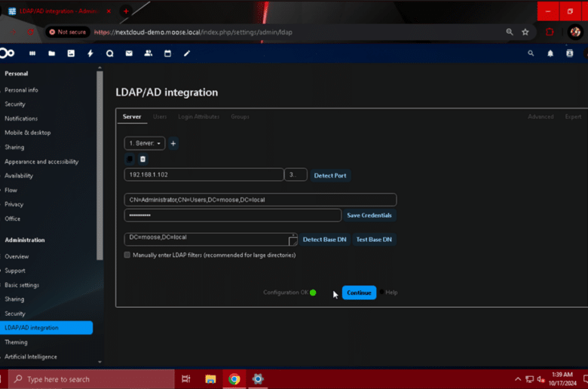The height and width of the screenshot is (389, 588).
Task: Delete current server configuration trash icon
Action: click(143, 159)
